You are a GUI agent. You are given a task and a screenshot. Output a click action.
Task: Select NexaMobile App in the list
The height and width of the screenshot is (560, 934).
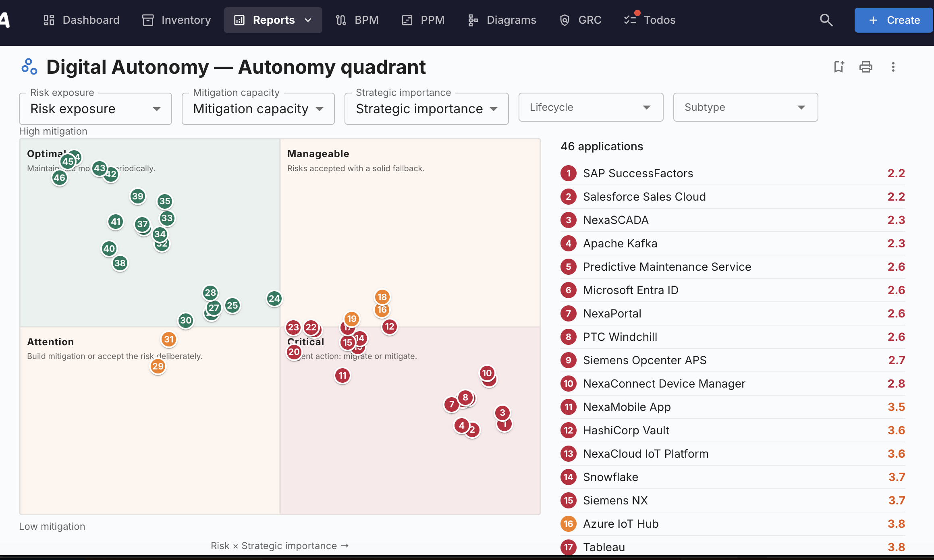(733, 407)
